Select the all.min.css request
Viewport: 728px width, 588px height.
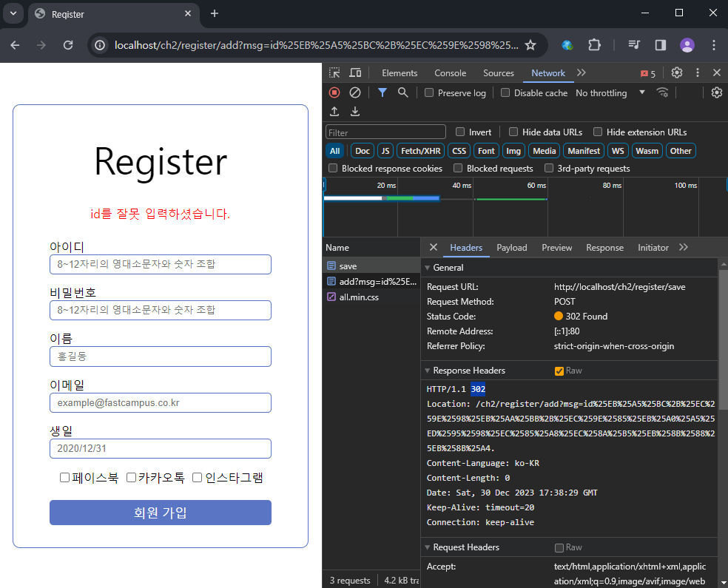tap(358, 297)
